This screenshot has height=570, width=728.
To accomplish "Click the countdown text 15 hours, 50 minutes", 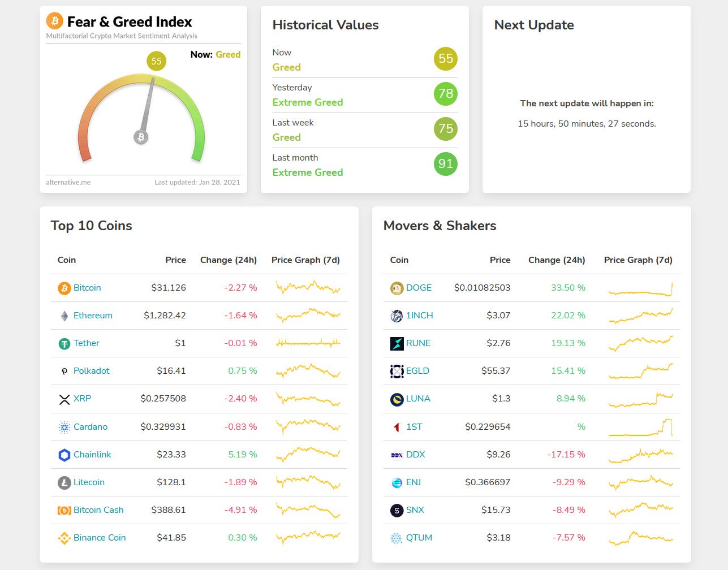I will click(x=587, y=124).
